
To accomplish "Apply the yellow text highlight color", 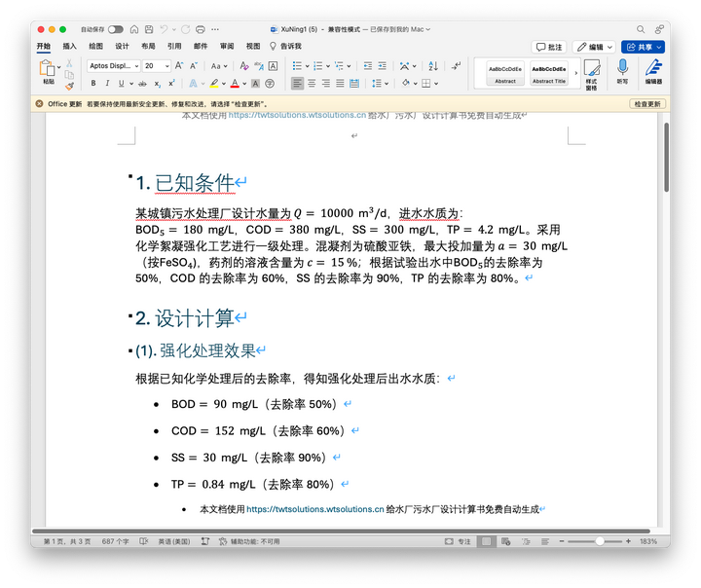I will click(214, 83).
